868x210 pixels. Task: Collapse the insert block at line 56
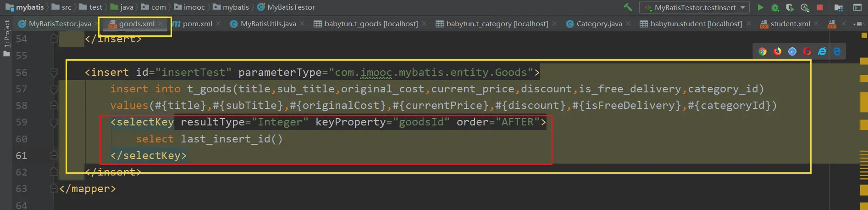click(x=54, y=73)
